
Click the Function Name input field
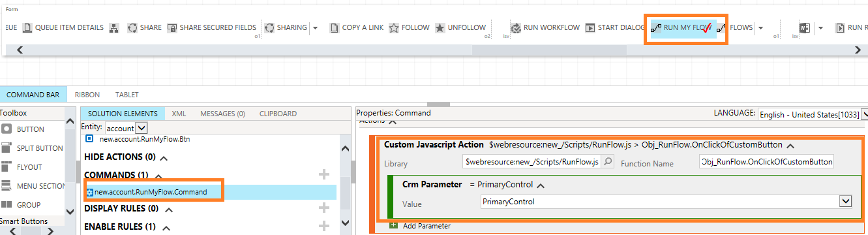766,162
